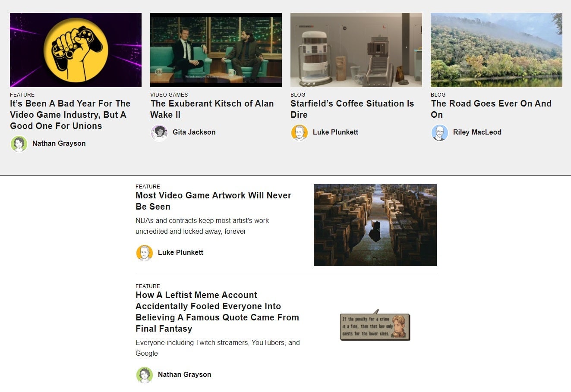Image resolution: width=571 pixels, height=392 pixels.
Task: Click Riley MacLeod author name
Action: [477, 132]
